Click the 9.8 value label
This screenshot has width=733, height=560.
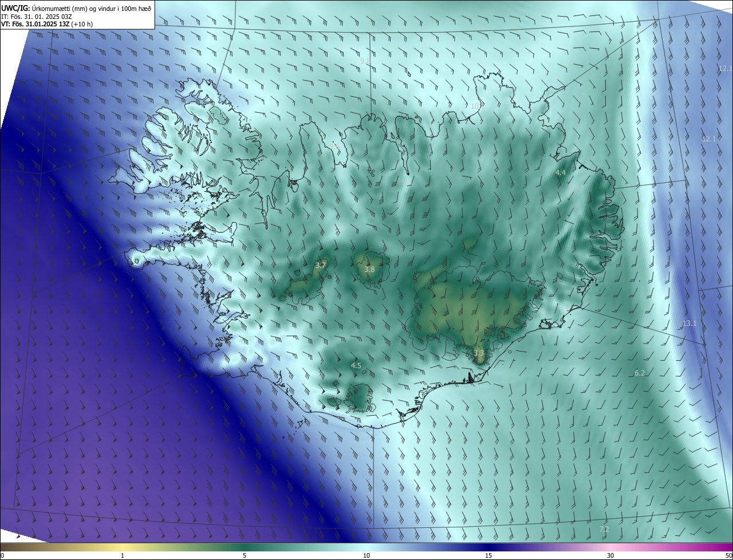pyautogui.click(x=365, y=61)
